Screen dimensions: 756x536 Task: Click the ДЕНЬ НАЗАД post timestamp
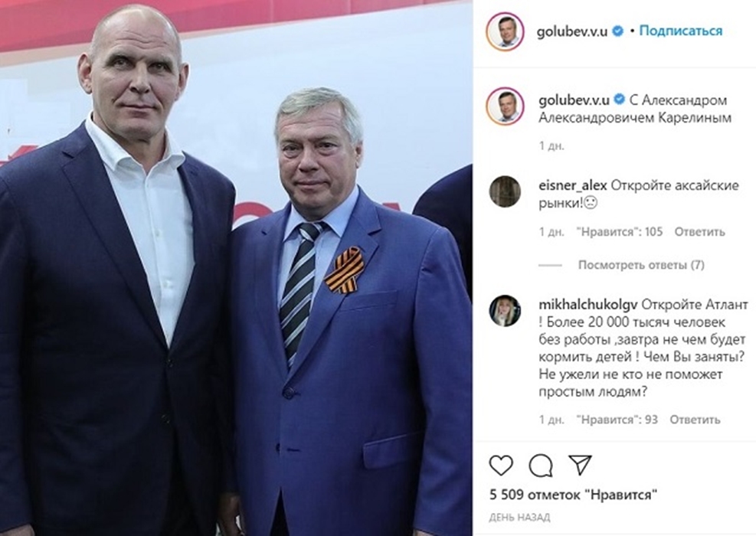519,518
